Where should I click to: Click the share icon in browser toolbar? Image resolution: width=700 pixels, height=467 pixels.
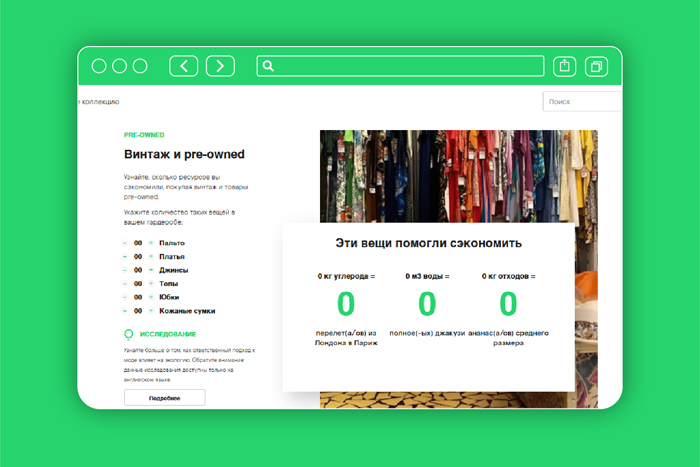tap(565, 66)
